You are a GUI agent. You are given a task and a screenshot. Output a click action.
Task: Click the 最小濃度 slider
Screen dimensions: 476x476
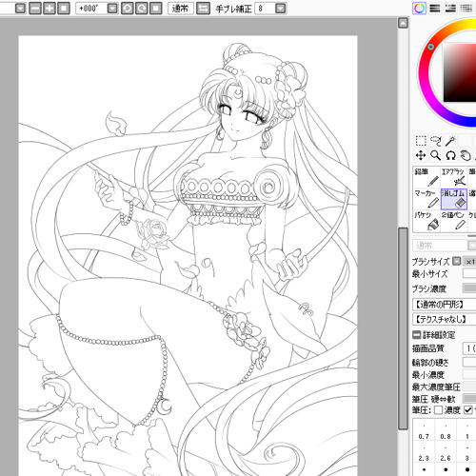pyautogui.click(x=469, y=374)
